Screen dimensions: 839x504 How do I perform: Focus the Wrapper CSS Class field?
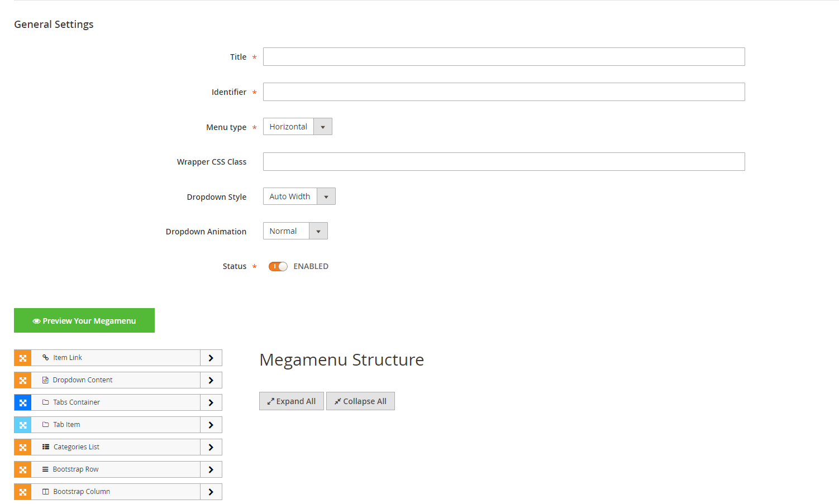pyautogui.click(x=504, y=162)
